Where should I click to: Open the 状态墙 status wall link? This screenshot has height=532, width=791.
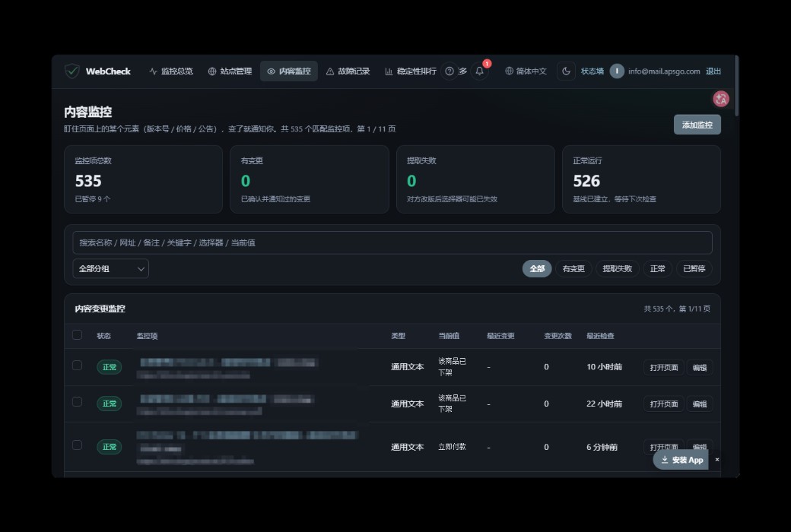pyautogui.click(x=592, y=71)
